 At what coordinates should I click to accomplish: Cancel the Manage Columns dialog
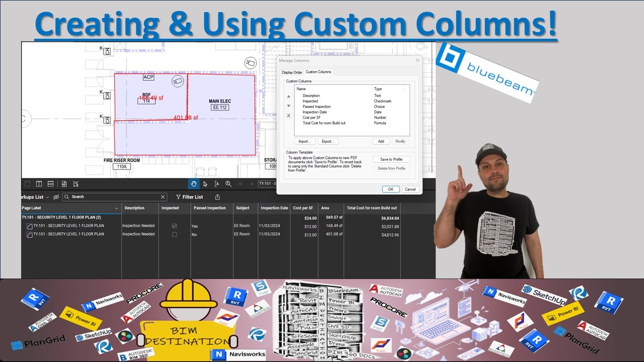(410, 189)
